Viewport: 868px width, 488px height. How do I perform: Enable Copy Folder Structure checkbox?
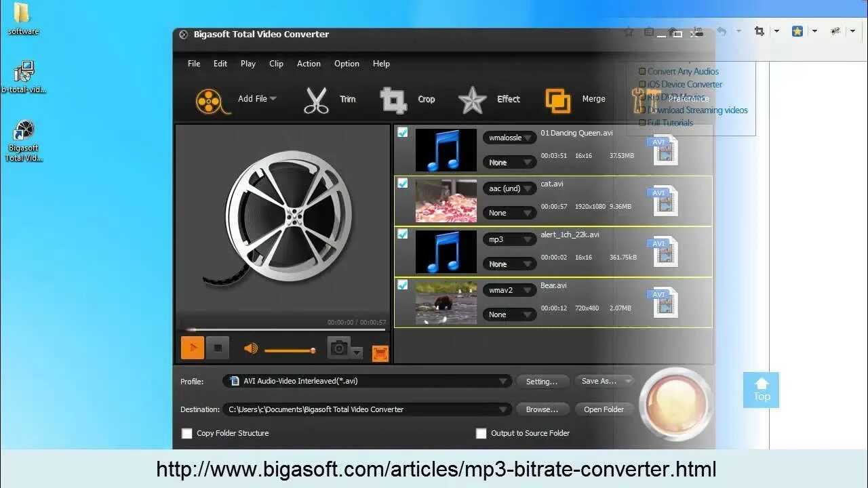tap(186, 433)
